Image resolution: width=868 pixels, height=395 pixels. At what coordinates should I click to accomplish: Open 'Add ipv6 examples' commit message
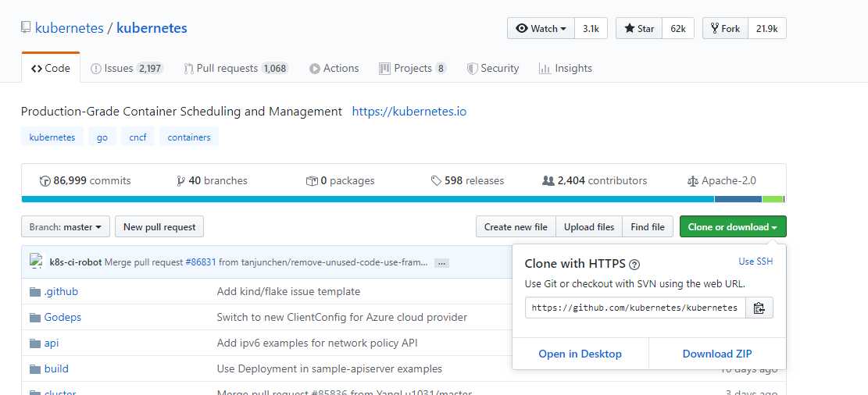coord(317,343)
